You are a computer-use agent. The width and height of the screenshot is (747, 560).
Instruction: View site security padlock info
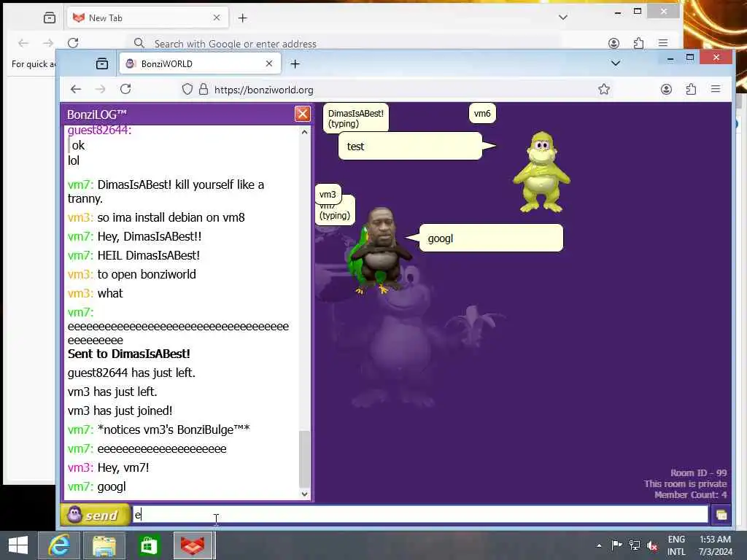click(x=204, y=90)
